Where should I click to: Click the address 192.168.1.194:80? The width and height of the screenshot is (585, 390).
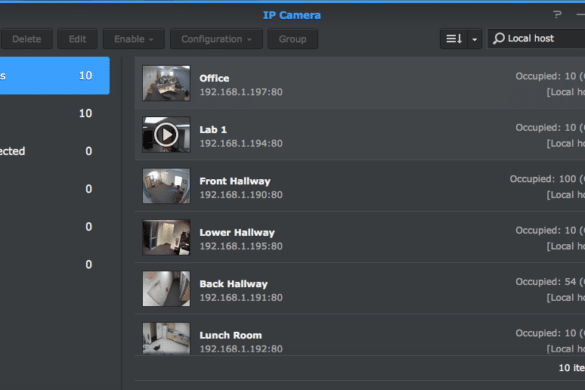coord(241,143)
